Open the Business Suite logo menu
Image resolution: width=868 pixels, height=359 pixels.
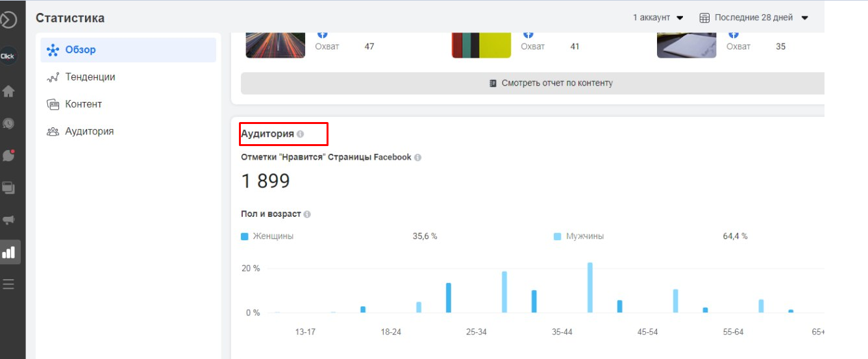tap(8, 19)
